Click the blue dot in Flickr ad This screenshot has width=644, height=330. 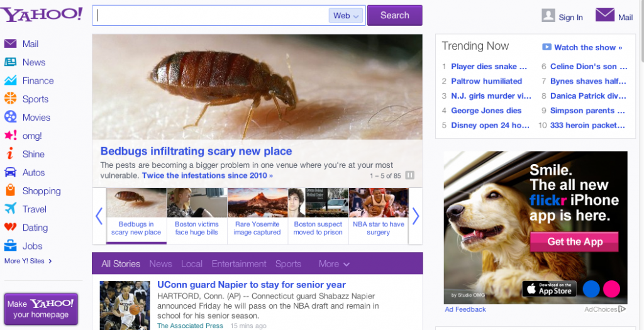coord(591,289)
